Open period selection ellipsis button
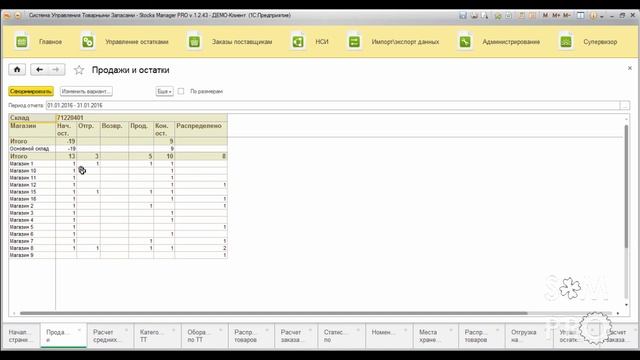640x360 pixels. coord(625,105)
